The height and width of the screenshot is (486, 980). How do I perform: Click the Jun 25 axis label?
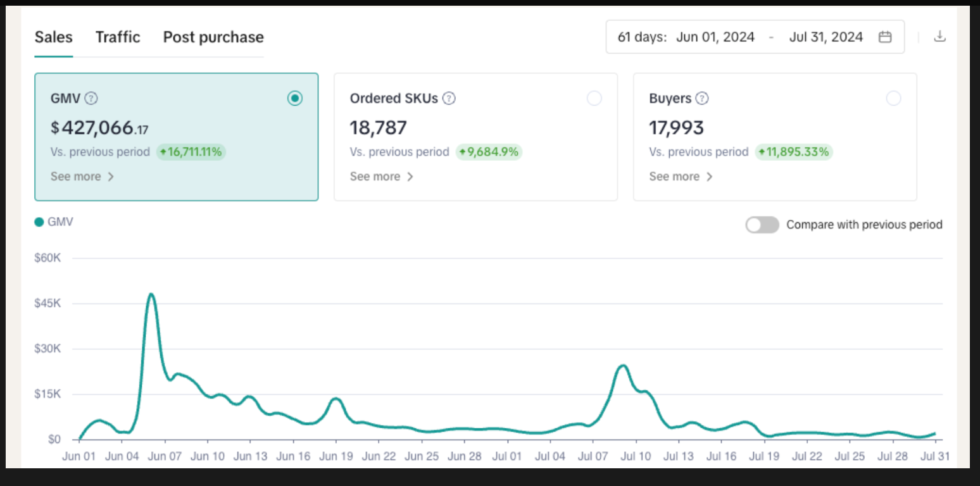pyautogui.click(x=422, y=456)
